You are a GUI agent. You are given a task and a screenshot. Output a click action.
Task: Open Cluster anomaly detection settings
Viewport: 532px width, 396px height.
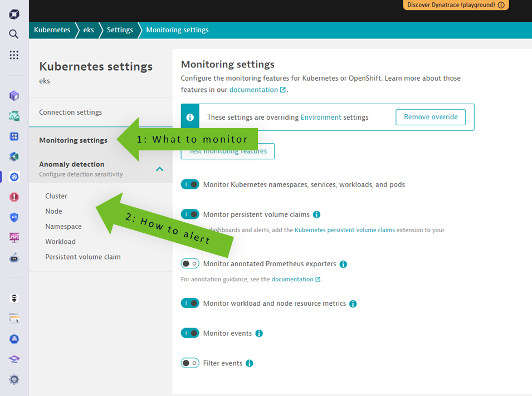point(56,196)
